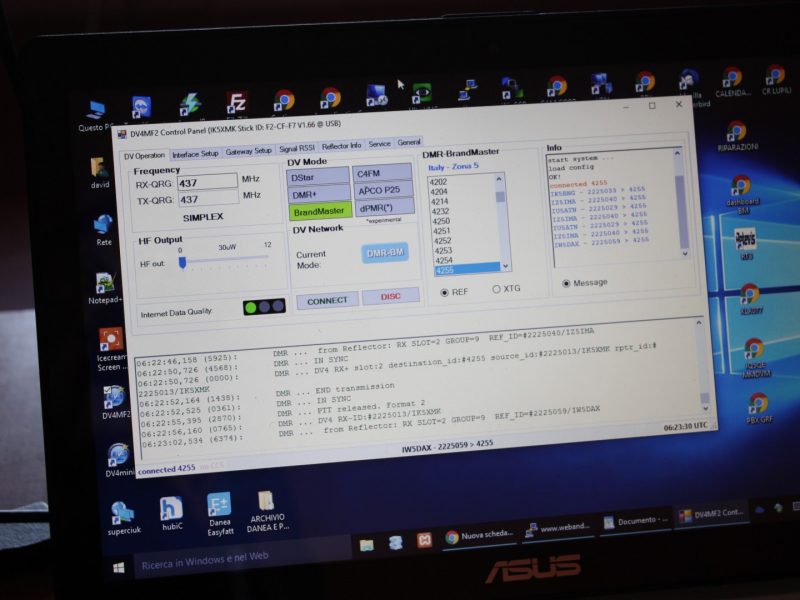Select the DV4MF2 Cont... taskbar item
This screenshot has width=800, height=600.
713,514
